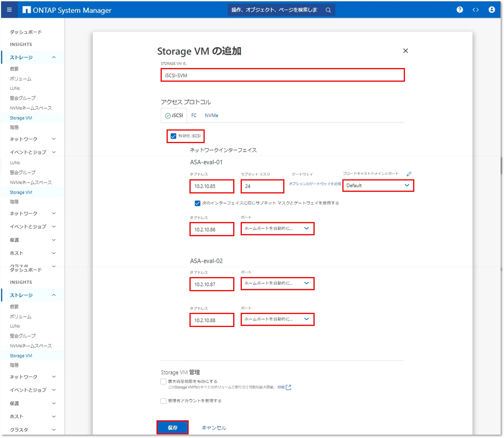The image size is (504, 438).
Task: Click the キャンセル cancel button
Action: click(x=214, y=428)
